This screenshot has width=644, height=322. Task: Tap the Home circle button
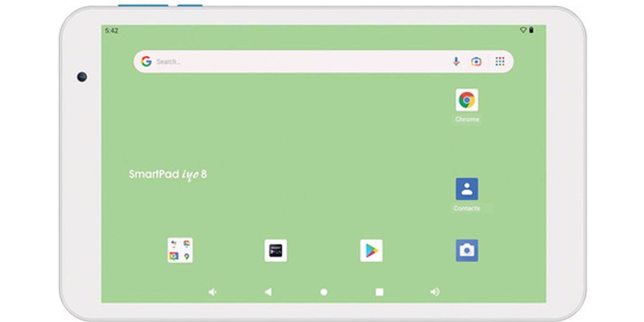pyautogui.click(x=324, y=292)
